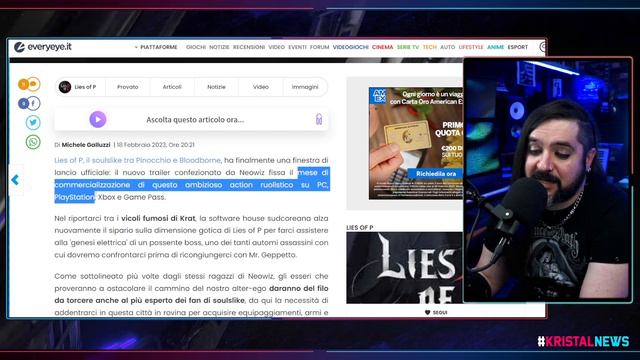Open the EVENTI menu item
This screenshot has height=360, width=640.
pos(297,47)
